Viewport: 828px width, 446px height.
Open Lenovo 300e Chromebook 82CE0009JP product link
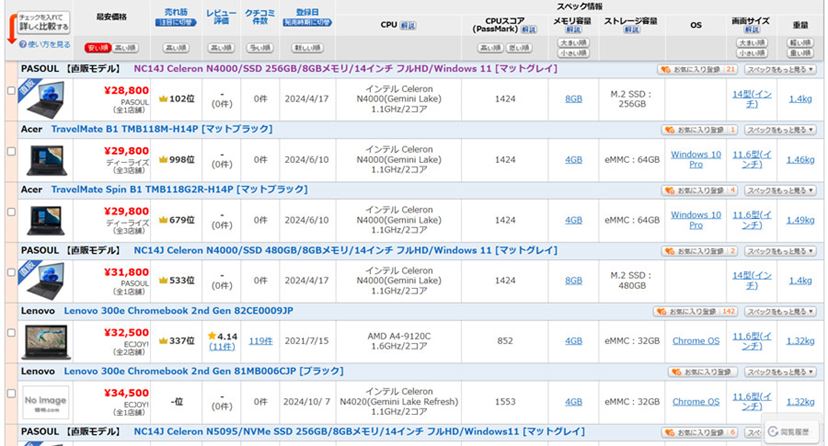tap(178, 311)
